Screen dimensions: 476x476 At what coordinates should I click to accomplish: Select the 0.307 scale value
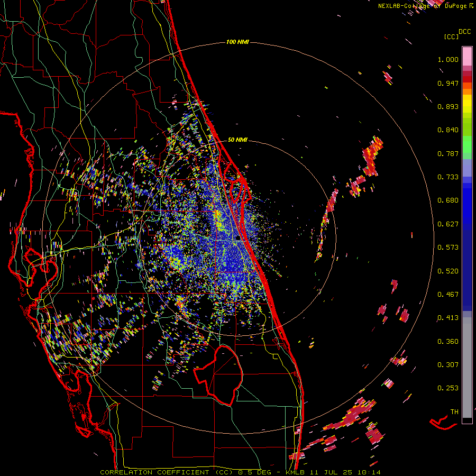click(x=448, y=365)
